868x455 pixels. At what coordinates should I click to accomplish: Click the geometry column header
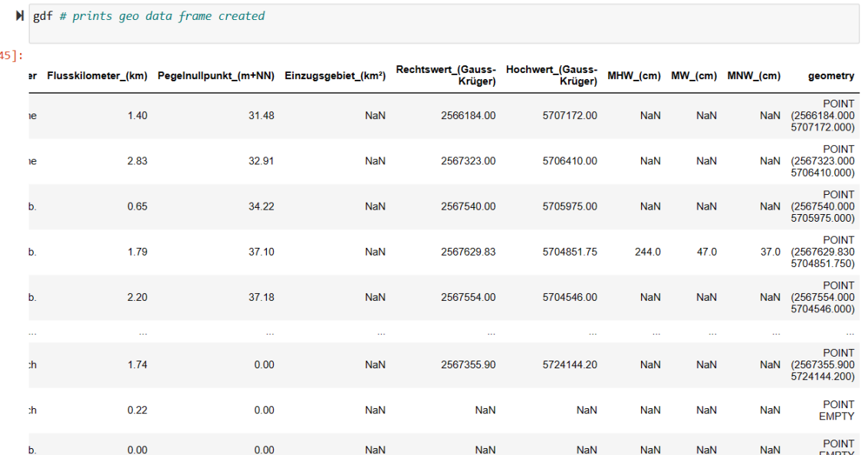click(x=830, y=76)
